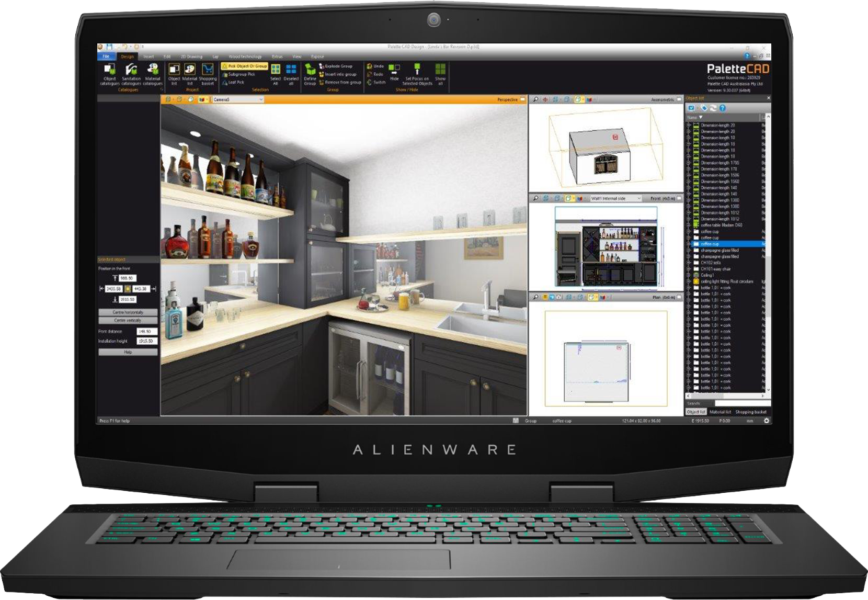The height and width of the screenshot is (600, 868).
Task: Switch to the Extras ribbon tab
Action: pyautogui.click(x=277, y=56)
